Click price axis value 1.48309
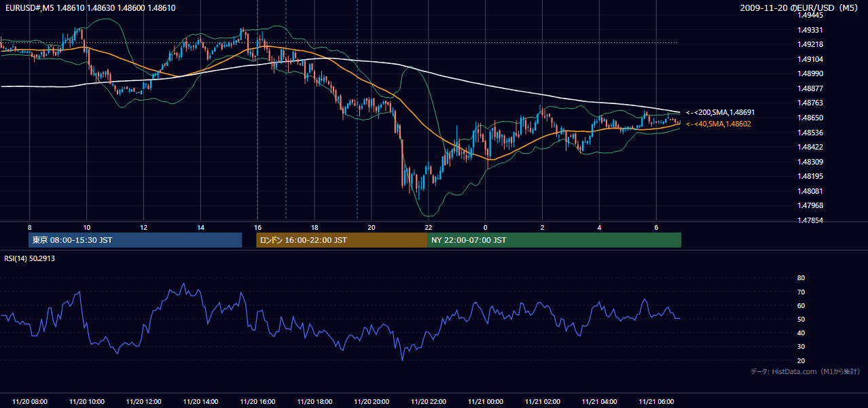Image resolution: width=868 pixels, height=408 pixels. tap(810, 162)
